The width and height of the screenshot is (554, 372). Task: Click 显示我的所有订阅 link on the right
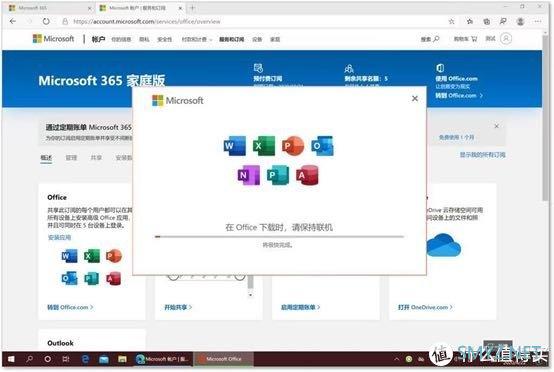click(x=482, y=155)
